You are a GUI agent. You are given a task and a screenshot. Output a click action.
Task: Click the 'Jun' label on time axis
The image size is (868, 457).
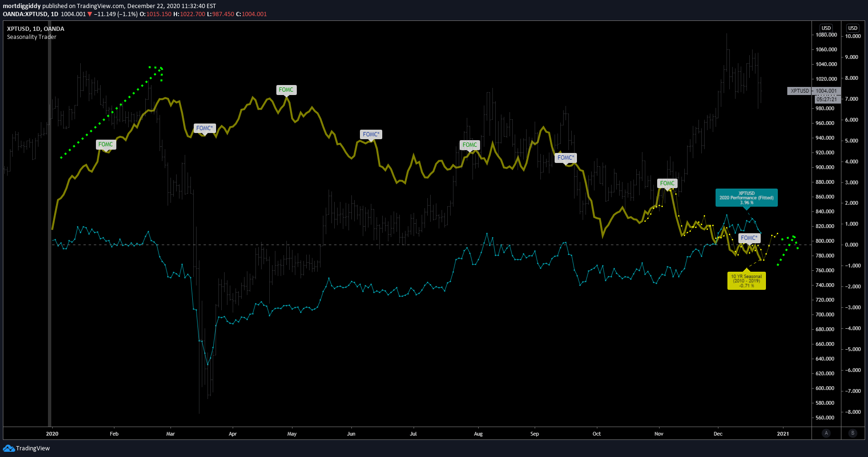coord(351,434)
